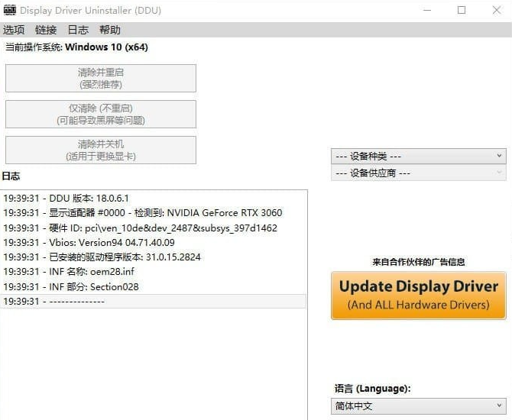This screenshot has width=512, height=420.
Task: Select the INF 部分: Section028 line
Action: click(153, 287)
